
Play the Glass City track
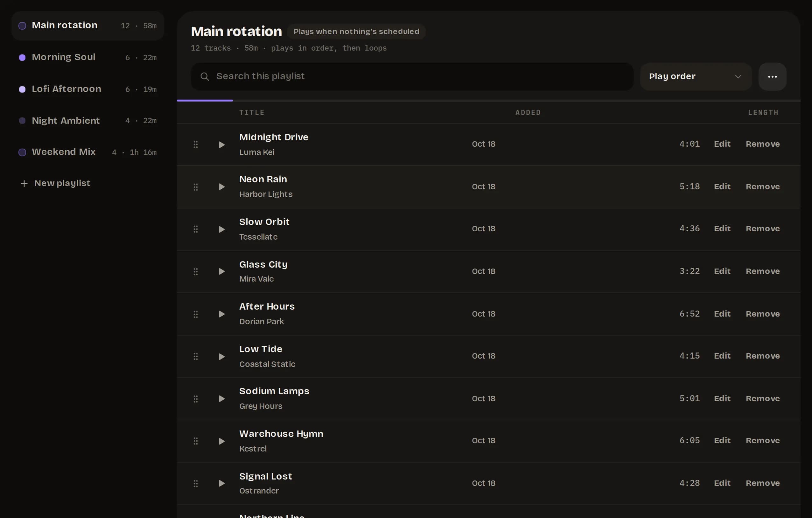point(221,271)
